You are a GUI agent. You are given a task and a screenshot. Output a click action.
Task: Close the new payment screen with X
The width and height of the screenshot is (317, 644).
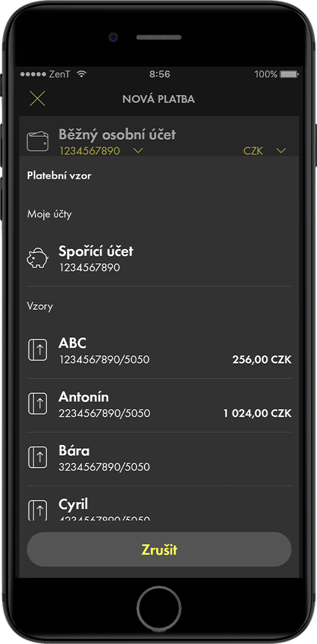point(37,99)
